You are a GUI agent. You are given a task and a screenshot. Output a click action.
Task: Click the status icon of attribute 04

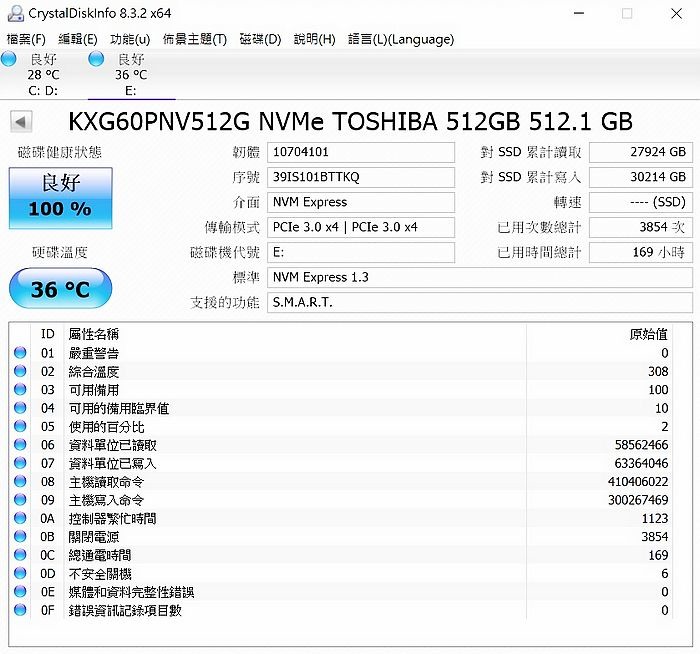pyautogui.click(x=20, y=408)
